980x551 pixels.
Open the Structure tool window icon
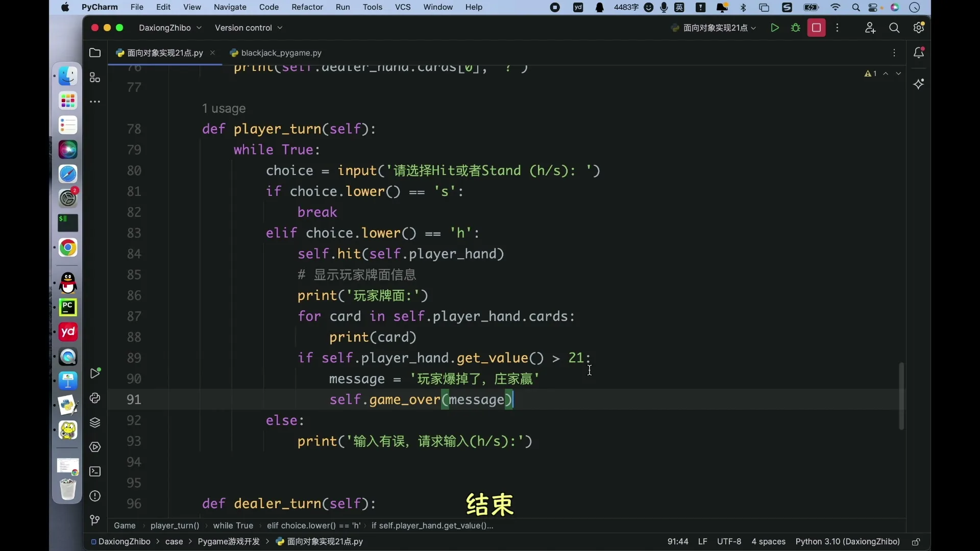(95, 78)
